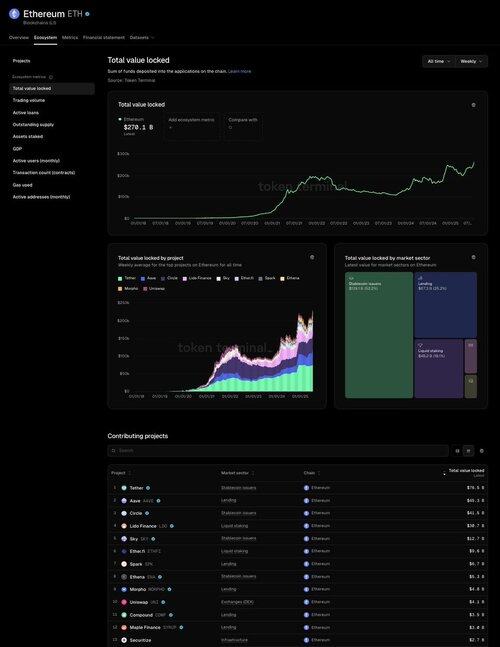Screen dimensions: 500x647
Task: Open Projects in the left sidebar
Action: coord(21,61)
